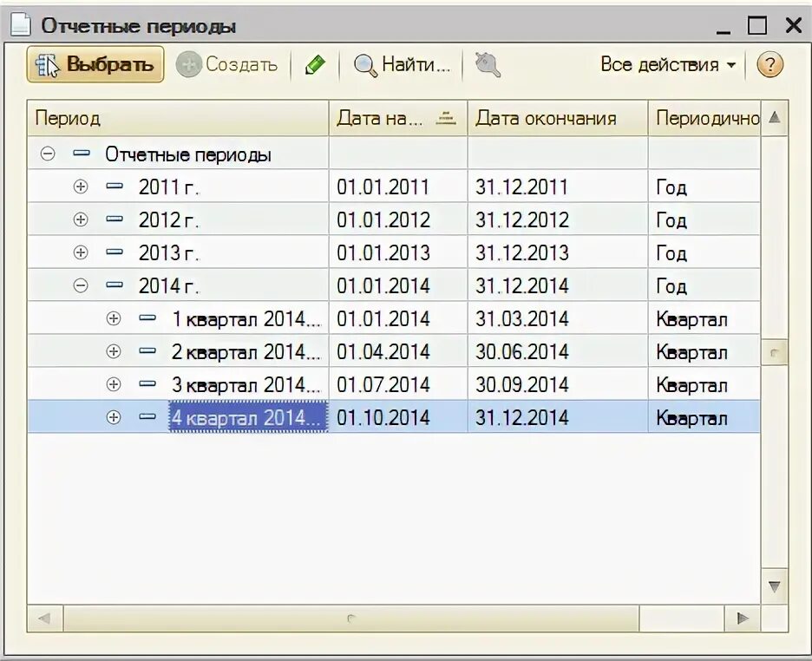Select the 4 квартал 2014 row
The height and width of the screenshot is (661, 812).
pos(394,417)
